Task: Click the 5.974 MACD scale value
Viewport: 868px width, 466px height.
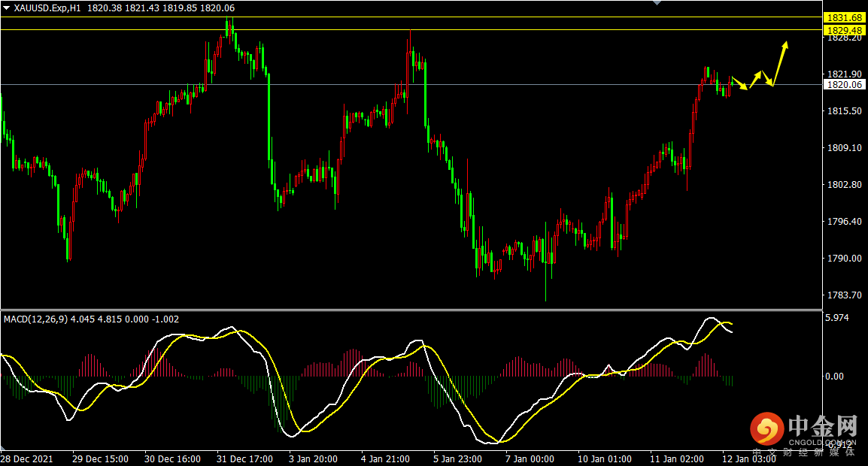Action: point(837,318)
